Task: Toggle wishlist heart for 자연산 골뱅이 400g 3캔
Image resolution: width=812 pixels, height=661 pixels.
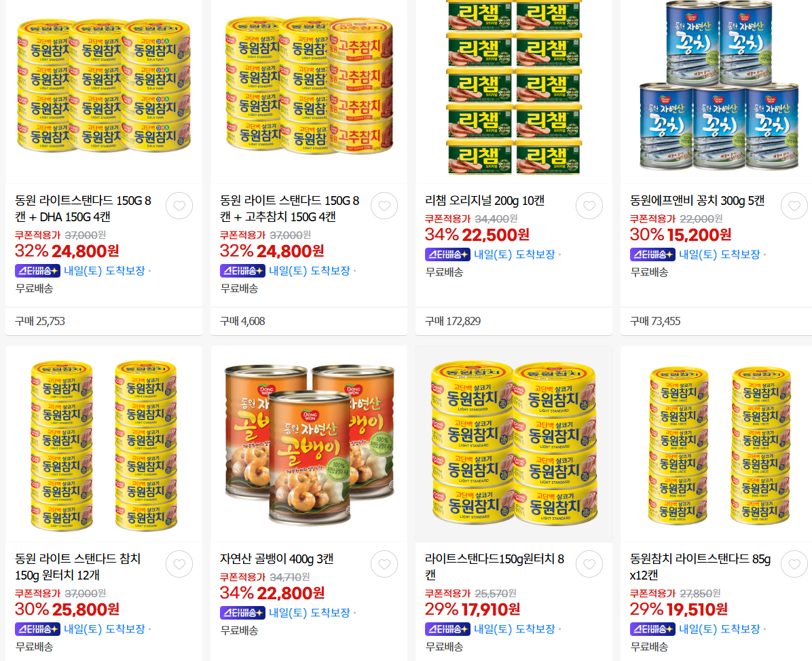Action: 384,564
